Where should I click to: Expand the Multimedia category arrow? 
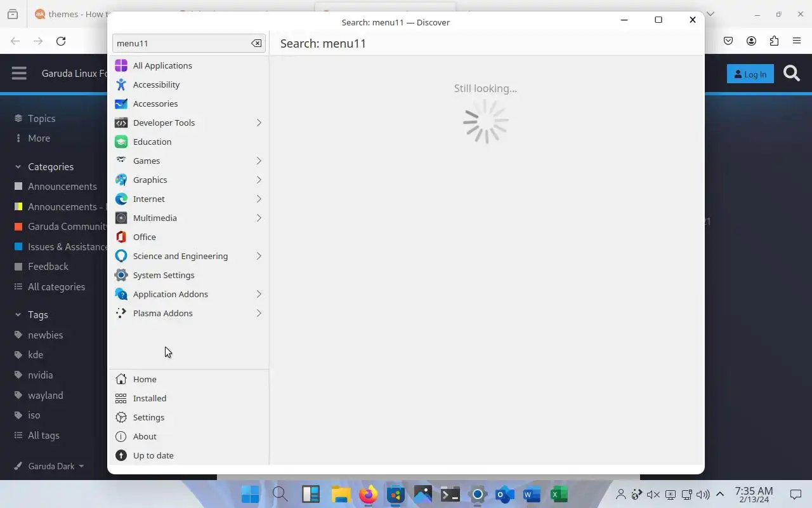tap(259, 218)
